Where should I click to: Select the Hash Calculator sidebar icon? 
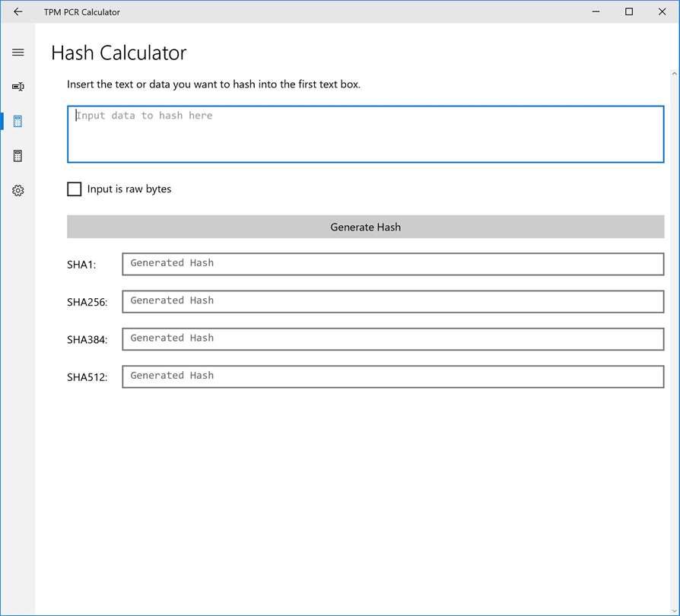pos(17,122)
